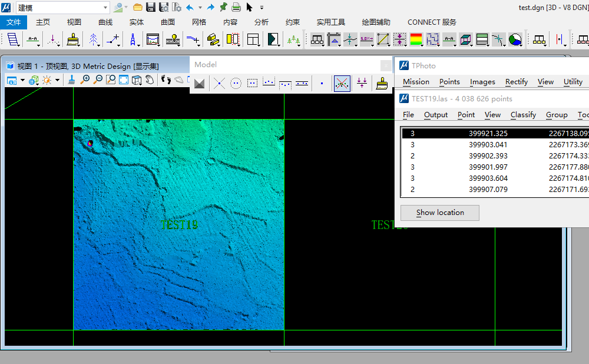The height and width of the screenshot is (364, 589).
Task: Open the Classify menu in TEST19.las window
Action: pos(523,115)
